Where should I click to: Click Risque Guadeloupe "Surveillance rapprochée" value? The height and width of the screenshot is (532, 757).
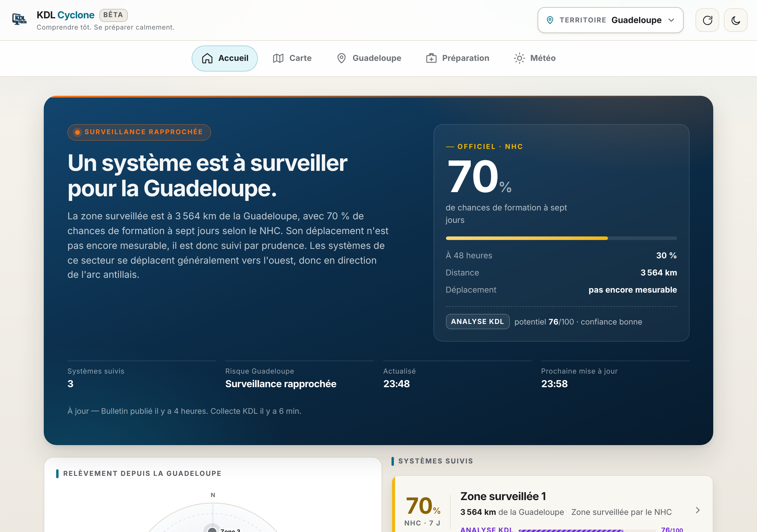pyautogui.click(x=281, y=384)
